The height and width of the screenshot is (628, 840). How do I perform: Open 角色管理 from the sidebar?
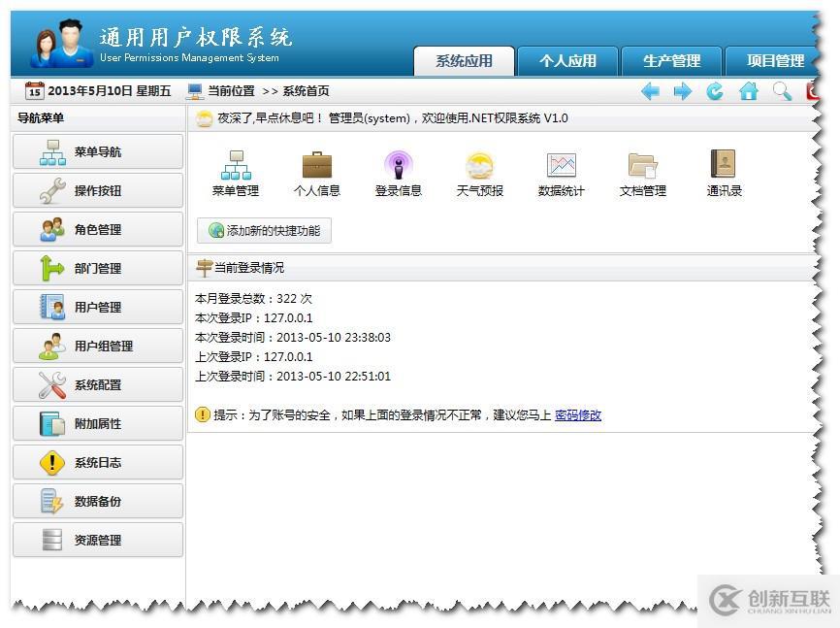[x=98, y=229]
